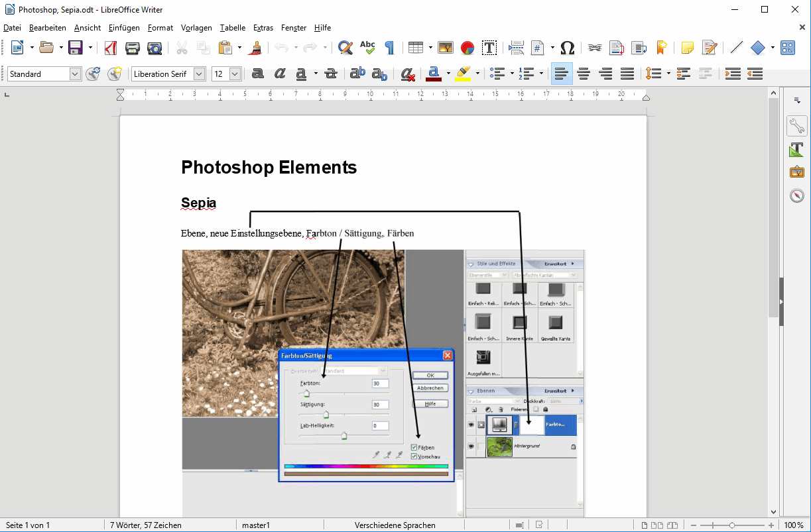Open the sidebar Styles and Formatting icon

[796, 150]
